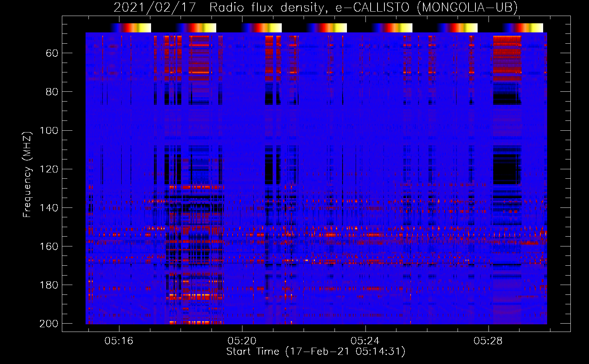Viewport: 589px width, 364px height.
Task: Click the 80 frequency tick label
Action: 52,92
